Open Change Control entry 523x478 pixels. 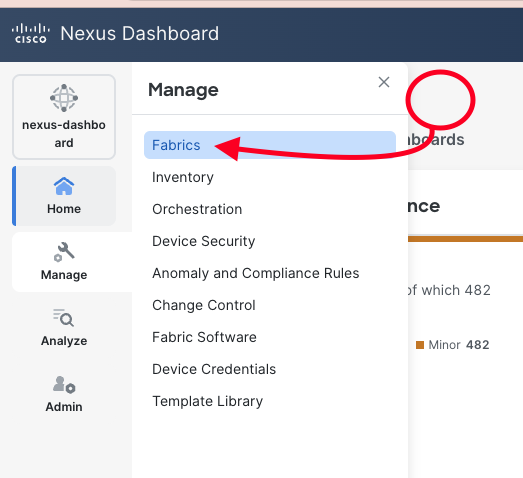[204, 305]
